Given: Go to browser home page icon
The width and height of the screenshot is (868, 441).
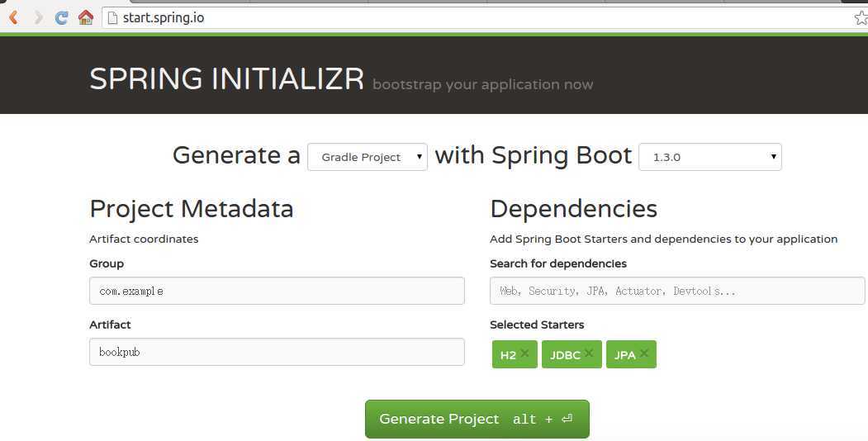Looking at the screenshot, I should point(86,17).
